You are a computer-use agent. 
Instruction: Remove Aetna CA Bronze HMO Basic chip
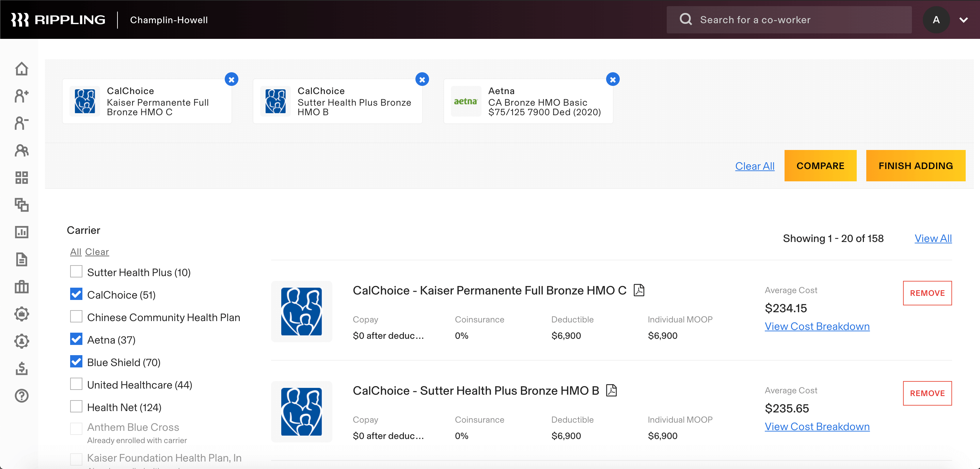tap(613, 79)
